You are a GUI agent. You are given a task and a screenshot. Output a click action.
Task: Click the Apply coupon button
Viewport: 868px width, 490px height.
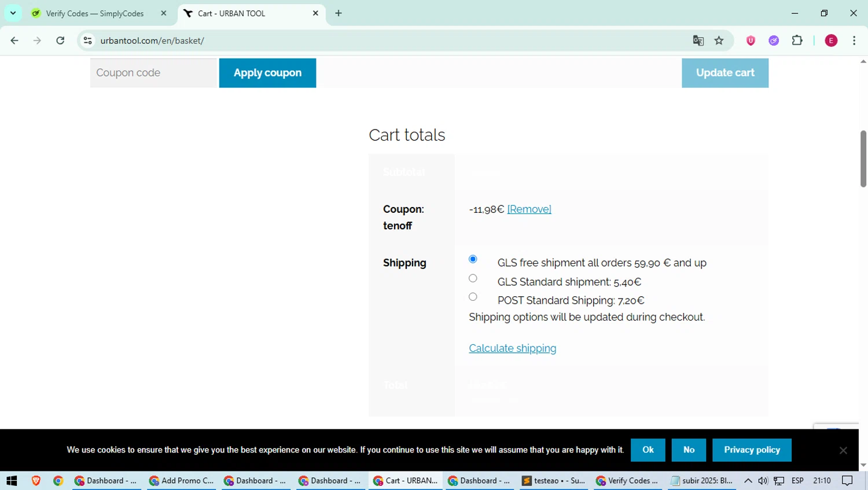coord(267,73)
